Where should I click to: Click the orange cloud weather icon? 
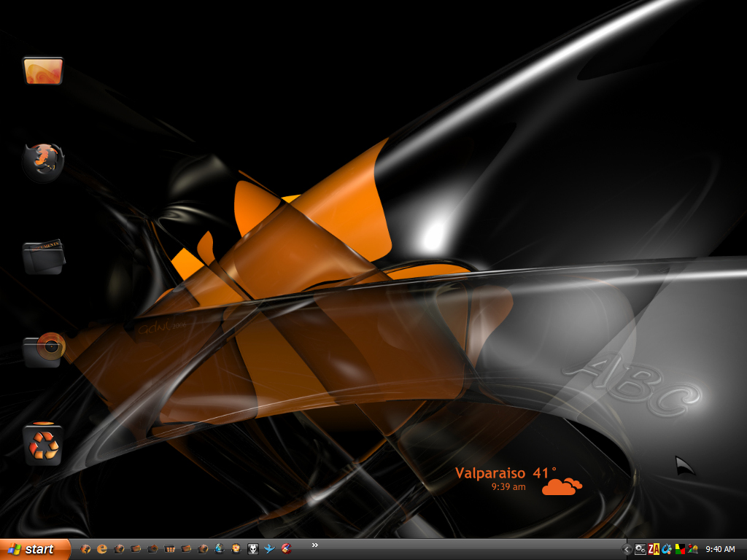click(x=562, y=486)
